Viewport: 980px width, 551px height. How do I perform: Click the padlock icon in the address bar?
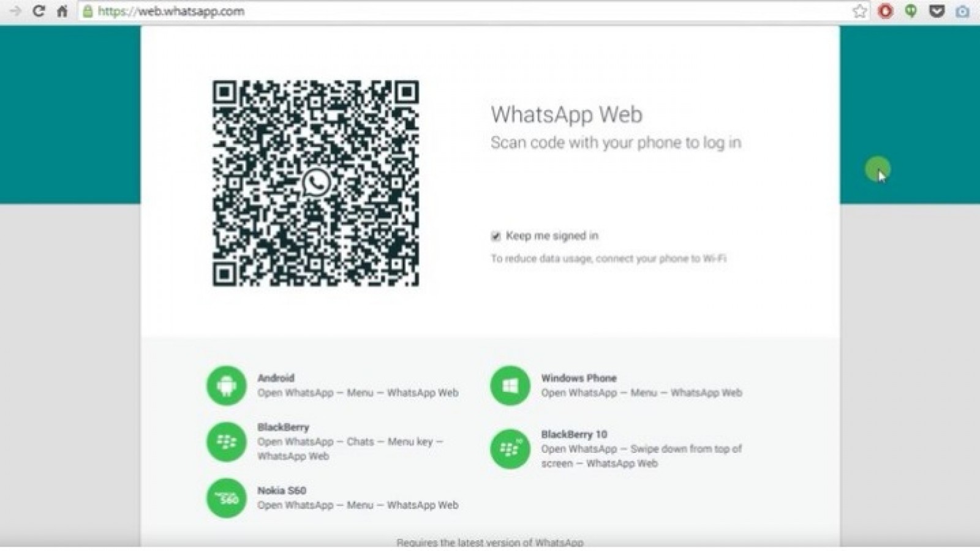click(86, 11)
